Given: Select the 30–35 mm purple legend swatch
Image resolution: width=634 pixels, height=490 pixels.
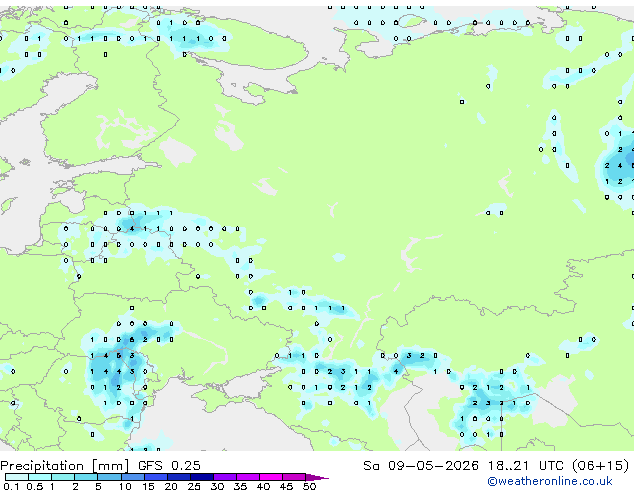Looking at the screenshot, I should pos(225,477).
